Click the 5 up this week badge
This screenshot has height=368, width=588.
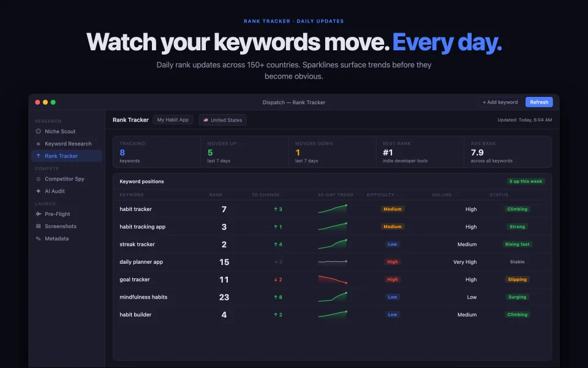[x=526, y=182]
